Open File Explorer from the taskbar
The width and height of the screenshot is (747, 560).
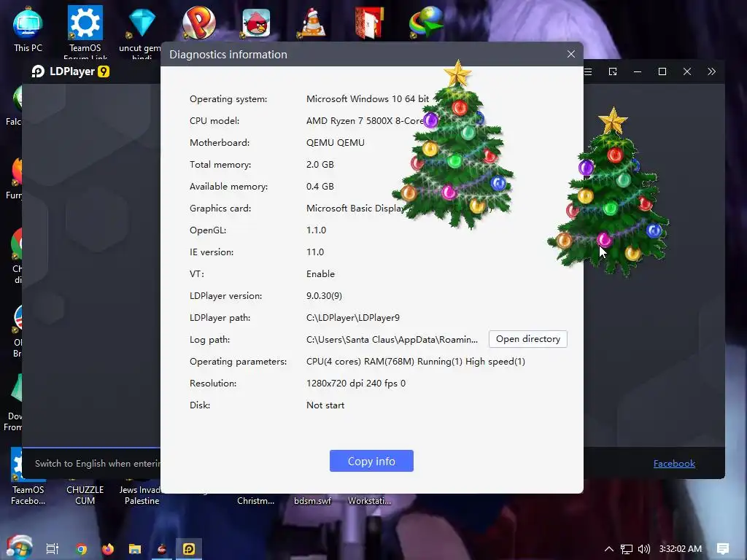pos(135,549)
